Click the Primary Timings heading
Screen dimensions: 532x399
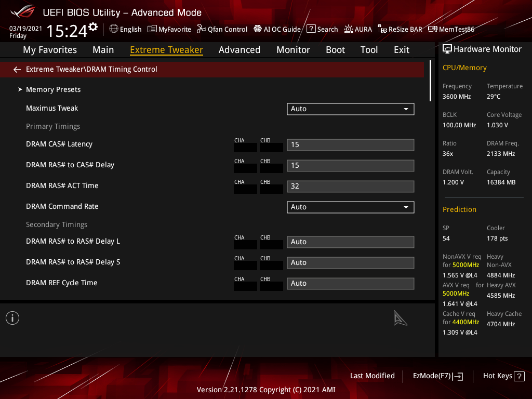[53, 127]
